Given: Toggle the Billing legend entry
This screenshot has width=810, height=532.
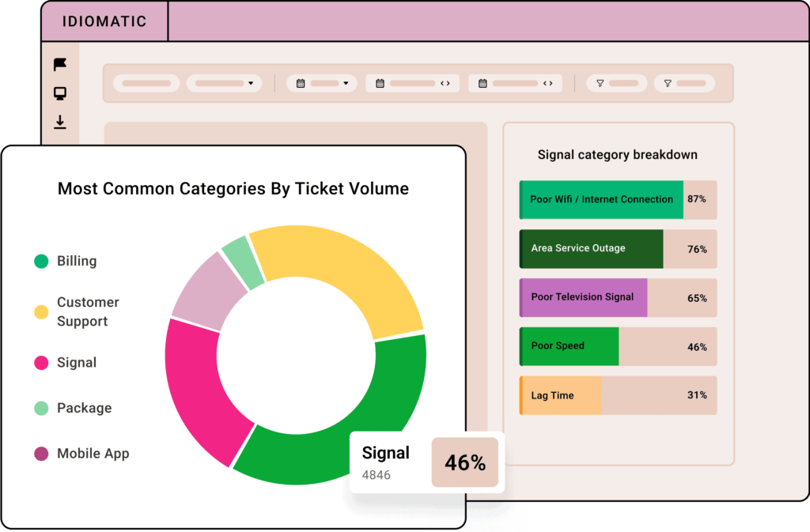Looking at the screenshot, I should [77, 261].
